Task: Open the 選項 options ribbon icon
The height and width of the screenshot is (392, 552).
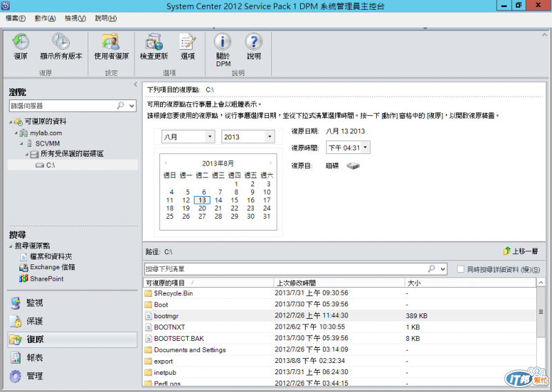Action: (187, 42)
